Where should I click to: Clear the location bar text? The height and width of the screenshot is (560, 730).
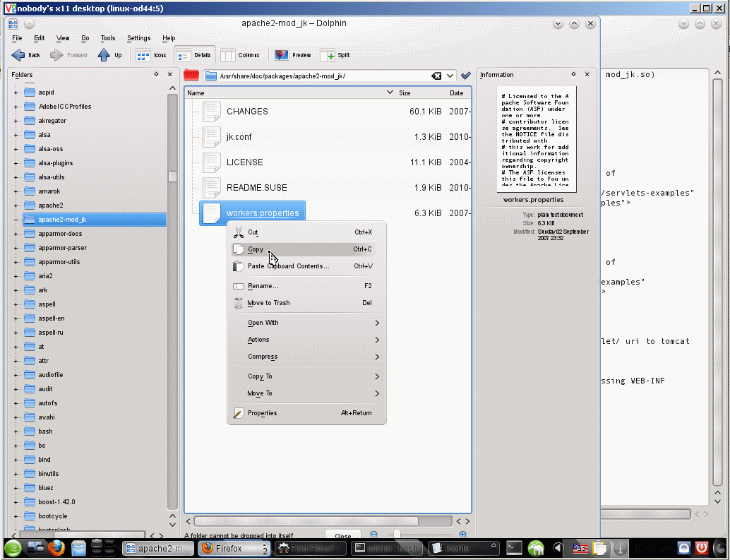coord(436,76)
